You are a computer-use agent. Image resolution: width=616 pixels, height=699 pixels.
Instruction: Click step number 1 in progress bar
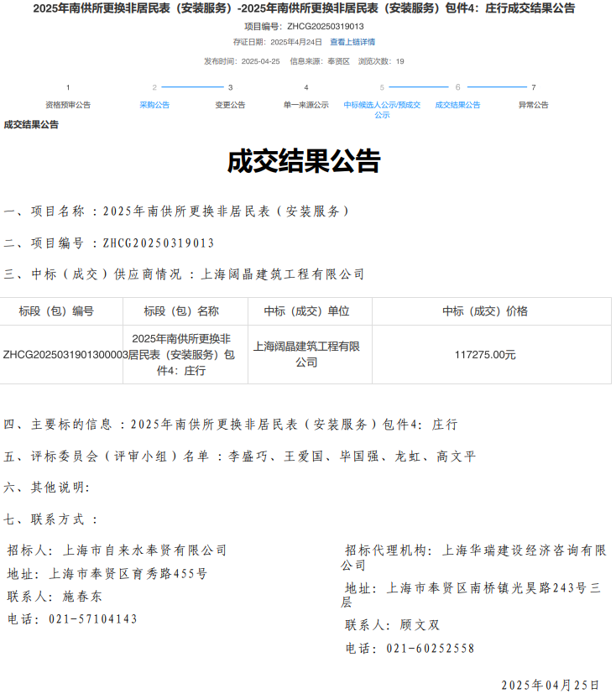[68, 87]
